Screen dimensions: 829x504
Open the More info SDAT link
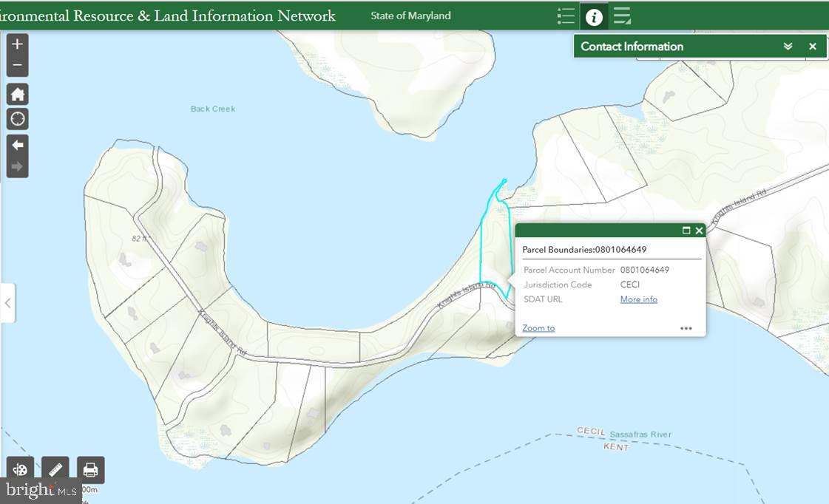(x=638, y=299)
